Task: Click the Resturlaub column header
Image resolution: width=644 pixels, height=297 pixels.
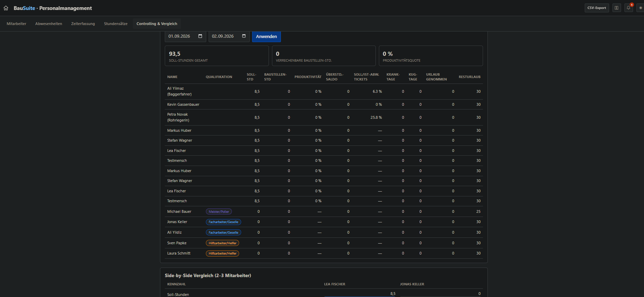Action: tap(470, 77)
